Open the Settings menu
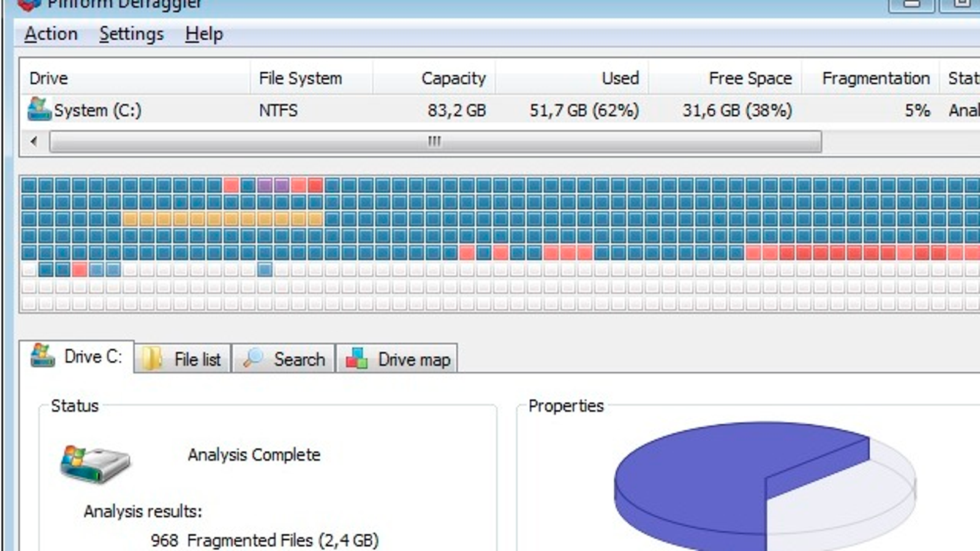The image size is (980, 551). [x=132, y=34]
